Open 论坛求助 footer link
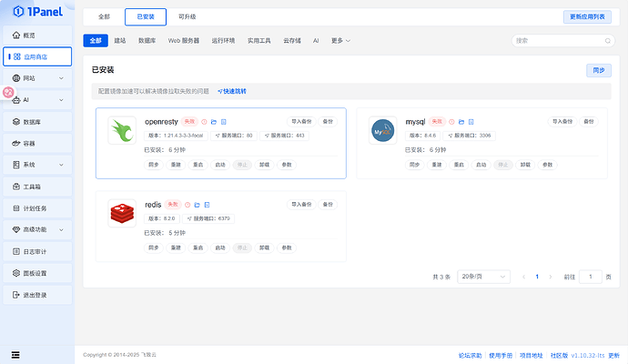The height and width of the screenshot is (364, 628). 471,355
